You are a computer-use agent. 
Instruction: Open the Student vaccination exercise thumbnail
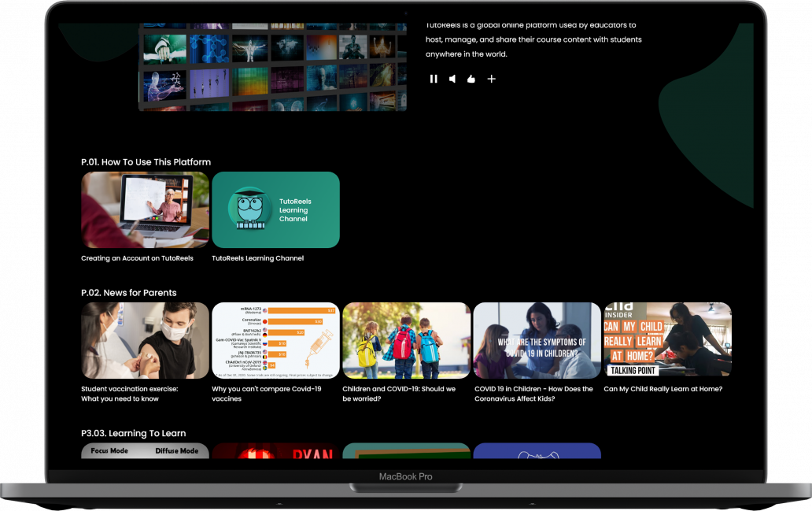(145, 340)
